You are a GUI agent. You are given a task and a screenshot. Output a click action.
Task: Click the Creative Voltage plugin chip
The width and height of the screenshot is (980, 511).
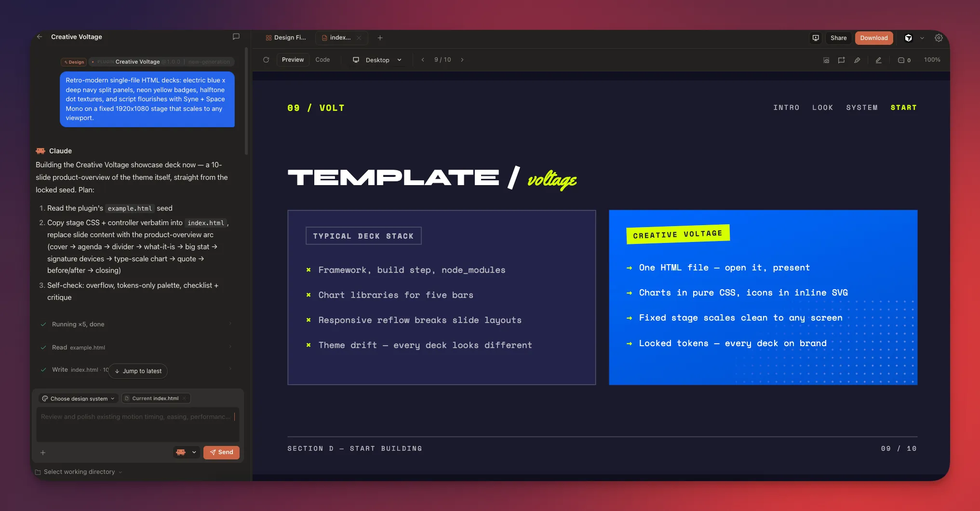(x=161, y=62)
